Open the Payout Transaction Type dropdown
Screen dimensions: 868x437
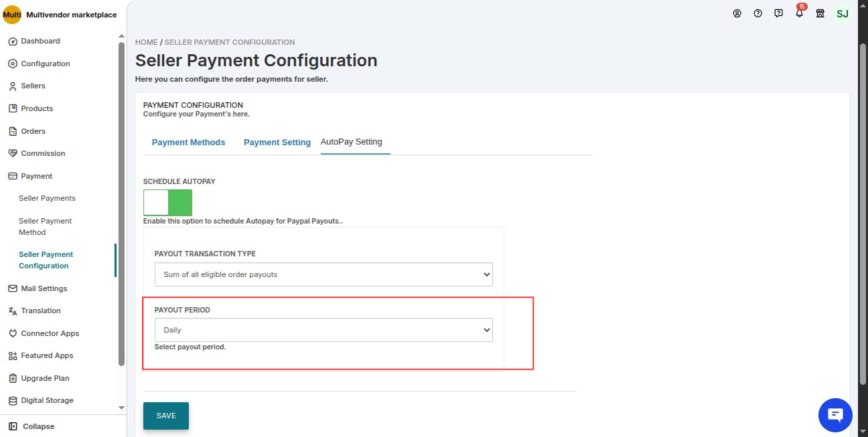(323, 274)
